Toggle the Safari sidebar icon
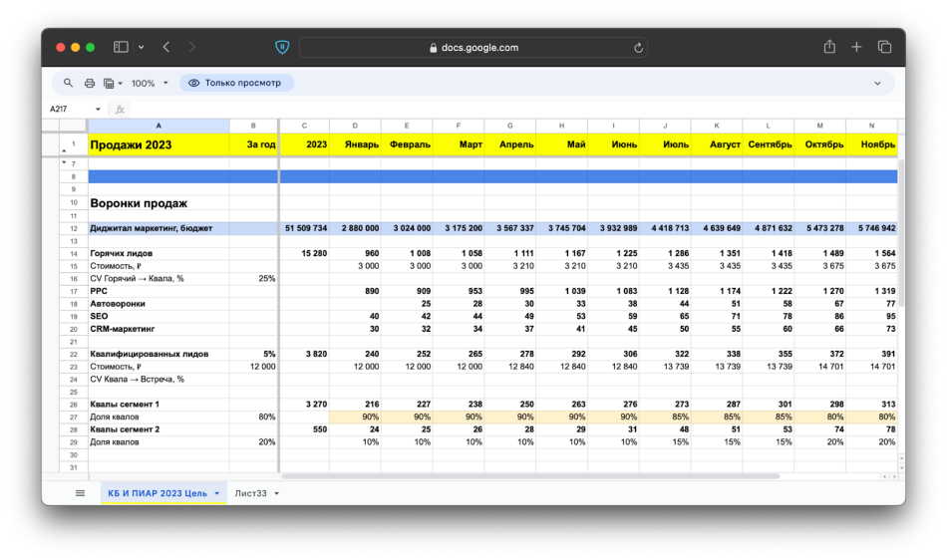The width and height of the screenshot is (947, 560). (121, 47)
